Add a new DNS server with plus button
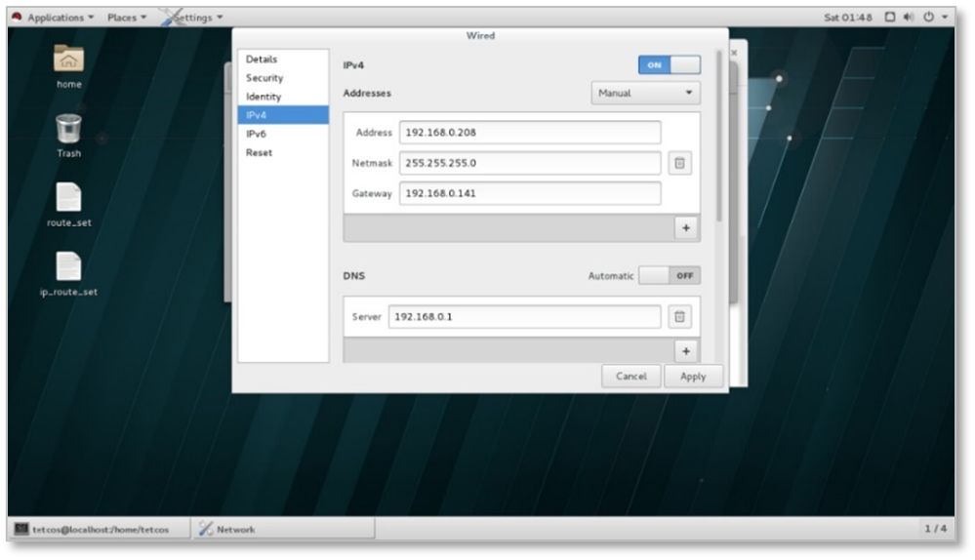The image size is (975, 560). (x=686, y=351)
